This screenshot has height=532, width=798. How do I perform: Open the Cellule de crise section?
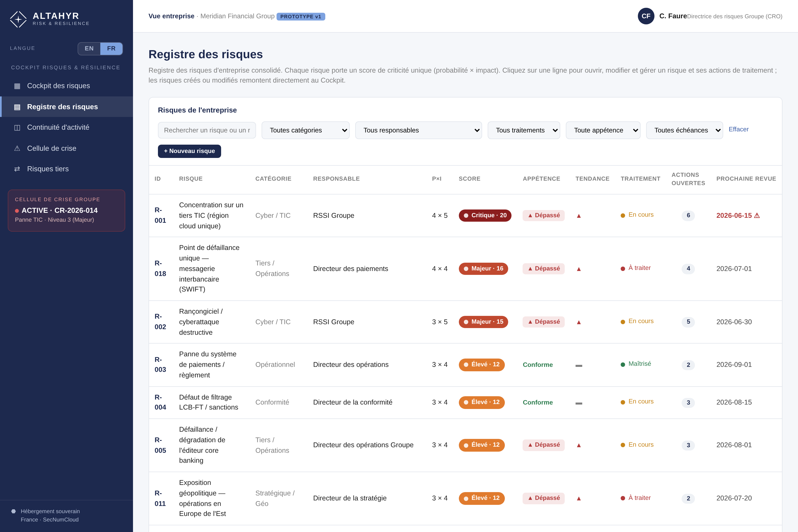[x=66, y=148]
